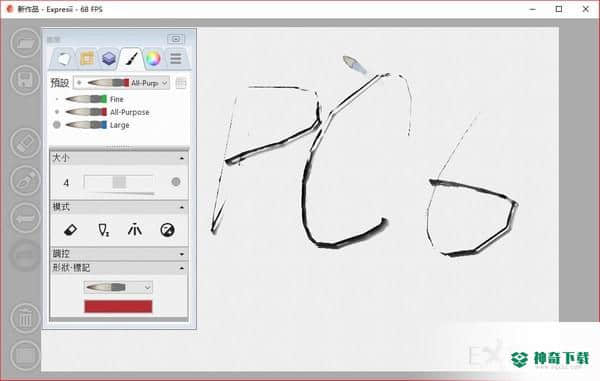Open the layers tab
The width and height of the screenshot is (600, 381).
pyautogui.click(x=109, y=59)
